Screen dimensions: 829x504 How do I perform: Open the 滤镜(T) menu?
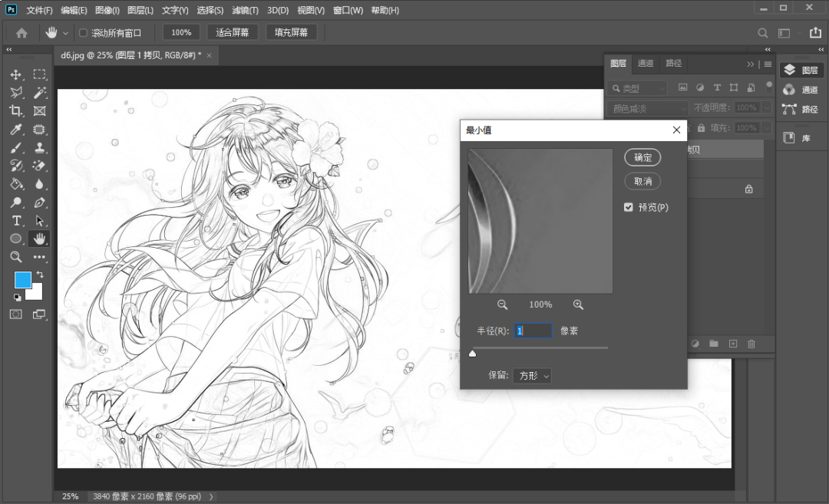point(246,11)
